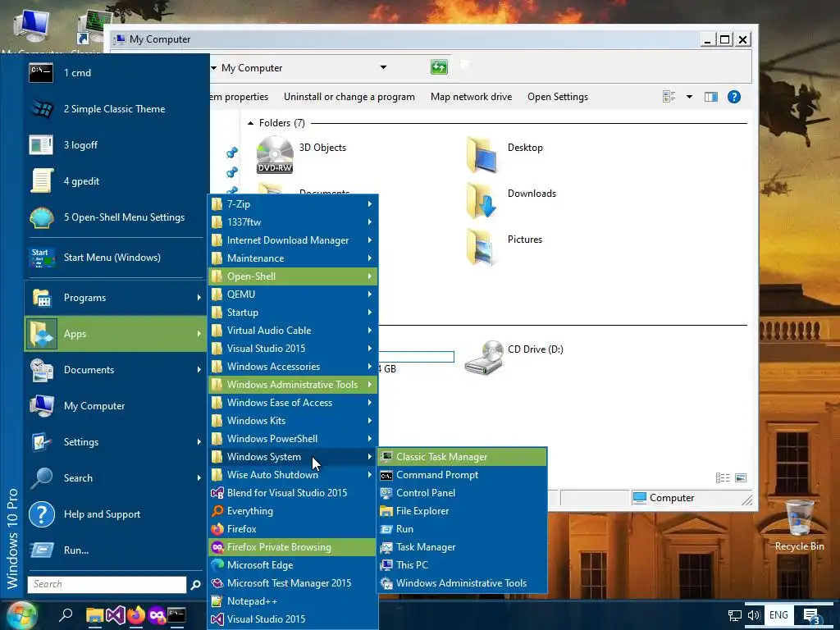Open File Explorer from submenu
This screenshot has height=630, width=840.
coord(462,511)
